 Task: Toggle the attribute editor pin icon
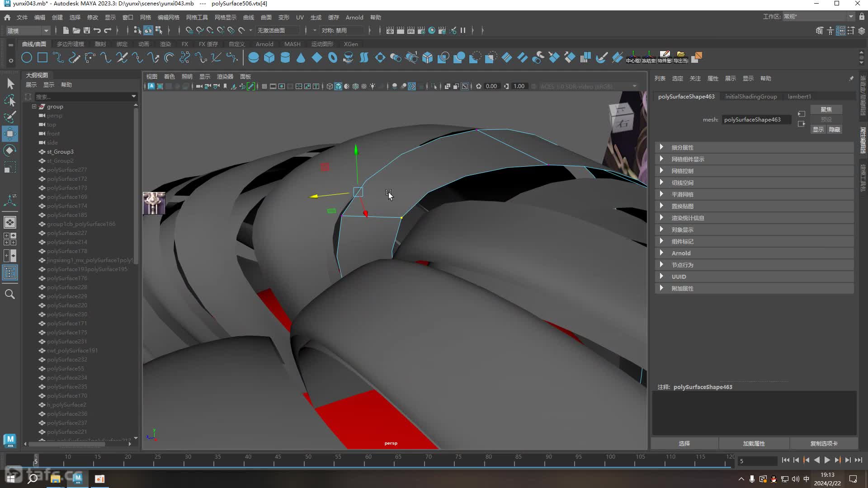(851, 79)
